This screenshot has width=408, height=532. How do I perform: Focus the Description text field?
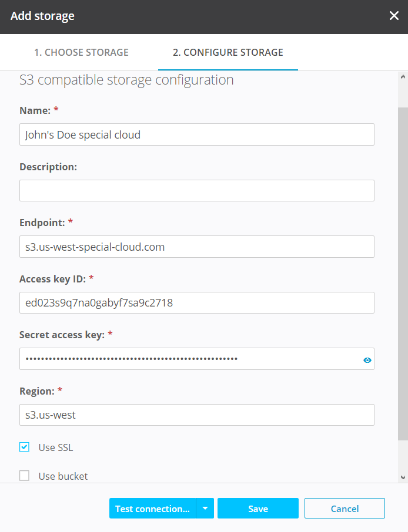196,191
